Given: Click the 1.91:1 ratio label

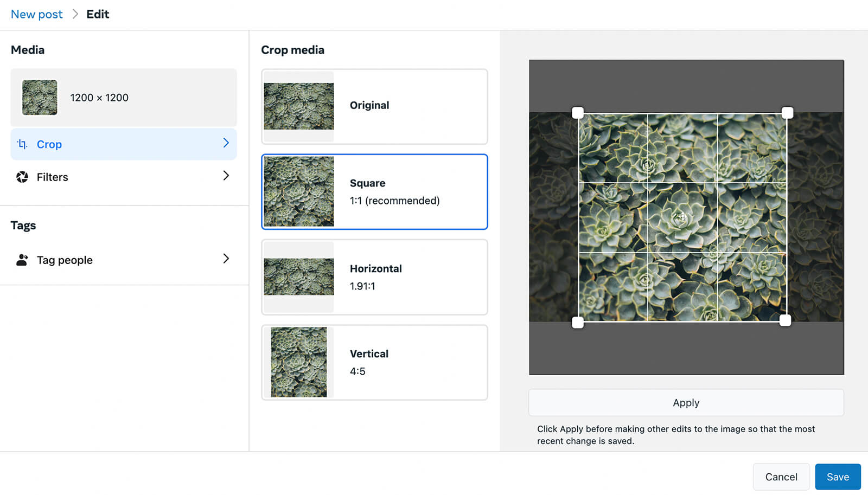Looking at the screenshot, I should [362, 286].
